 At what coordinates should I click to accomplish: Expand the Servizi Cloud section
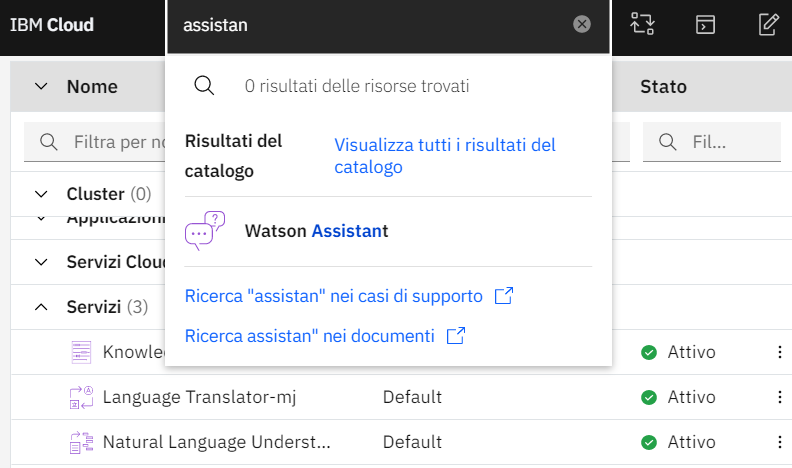point(41,262)
